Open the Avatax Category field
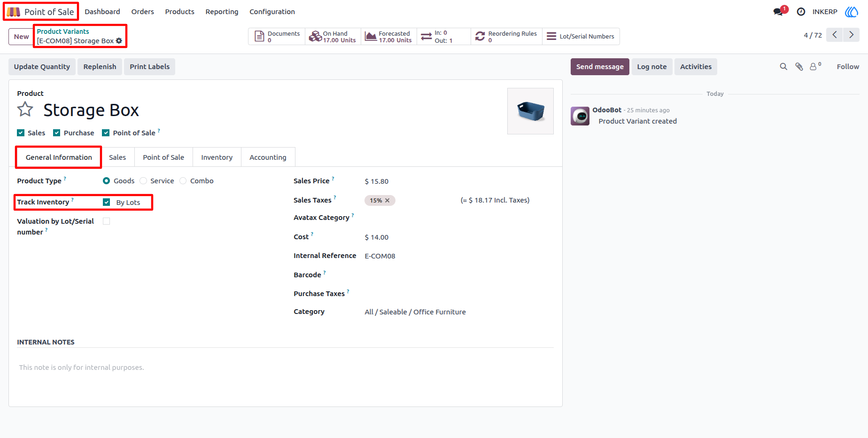 (x=458, y=218)
